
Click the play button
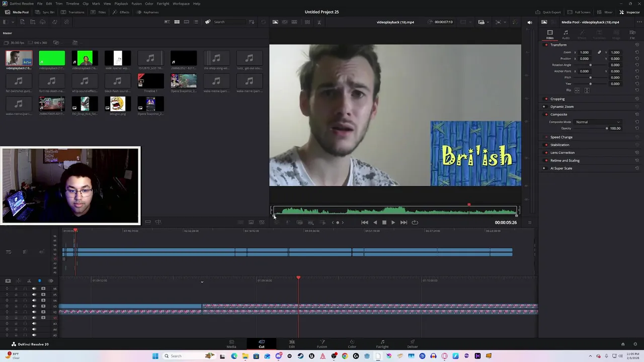tap(393, 222)
